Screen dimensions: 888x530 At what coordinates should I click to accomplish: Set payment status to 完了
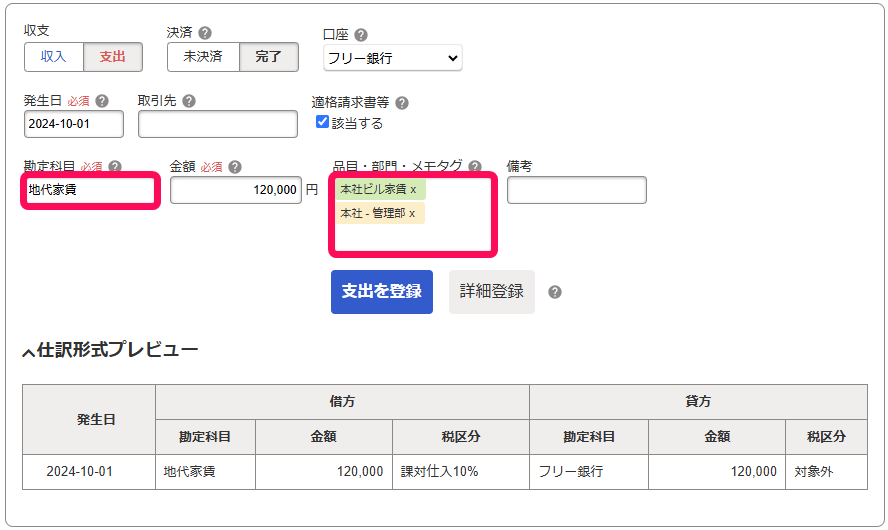(x=268, y=57)
